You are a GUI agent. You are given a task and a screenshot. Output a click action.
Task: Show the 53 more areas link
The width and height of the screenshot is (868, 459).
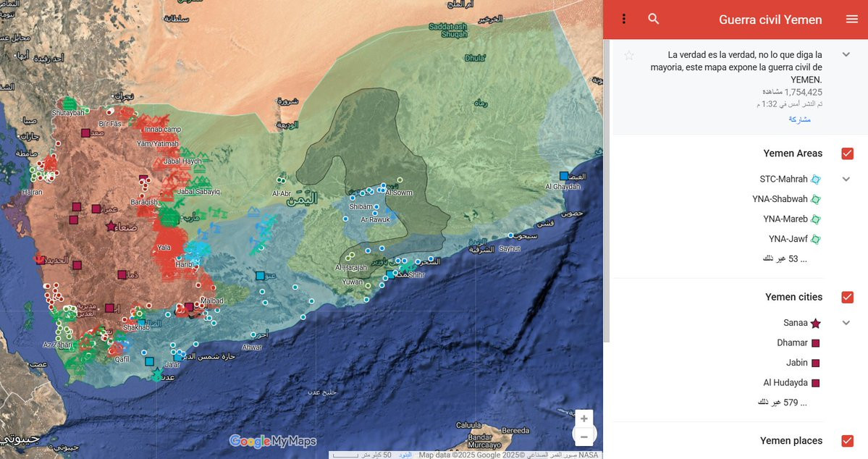(x=785, y=258)
